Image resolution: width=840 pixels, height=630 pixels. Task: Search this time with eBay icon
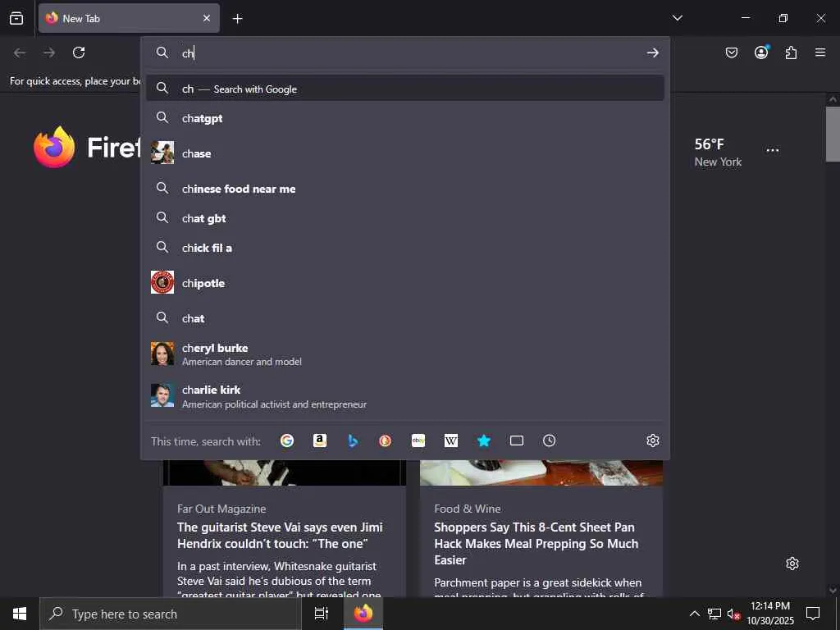coord(418,441)
